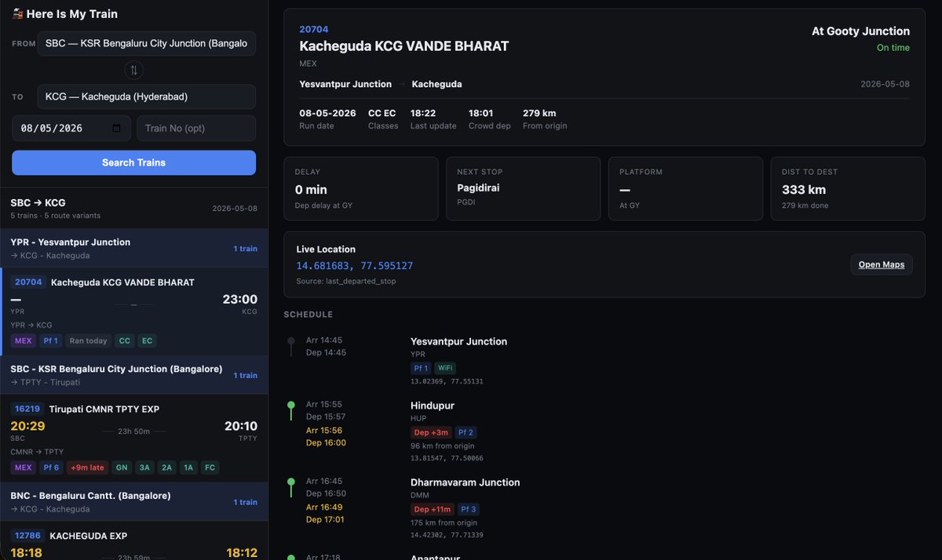Click the 'Pf 6' tag on Tirupati train

[50, 467]
